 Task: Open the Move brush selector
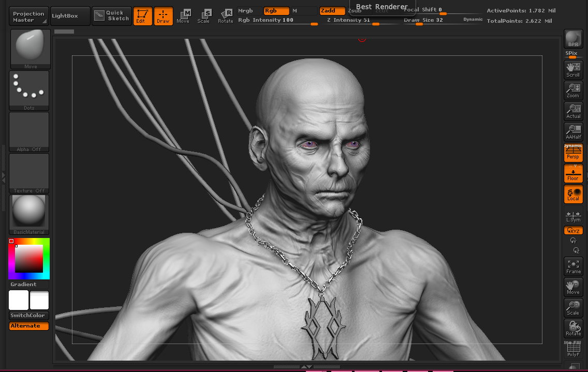(x=31, y=49)
